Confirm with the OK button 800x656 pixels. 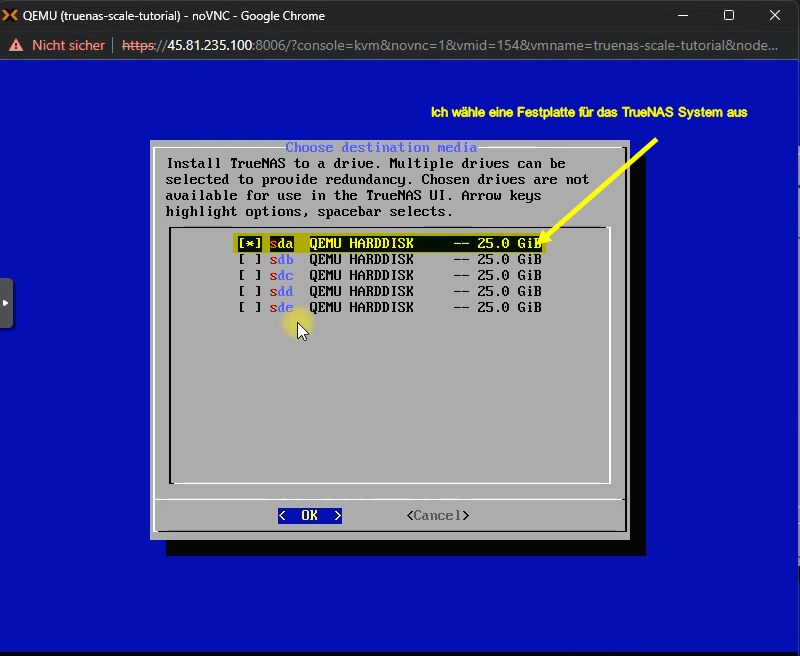[310, 515]
